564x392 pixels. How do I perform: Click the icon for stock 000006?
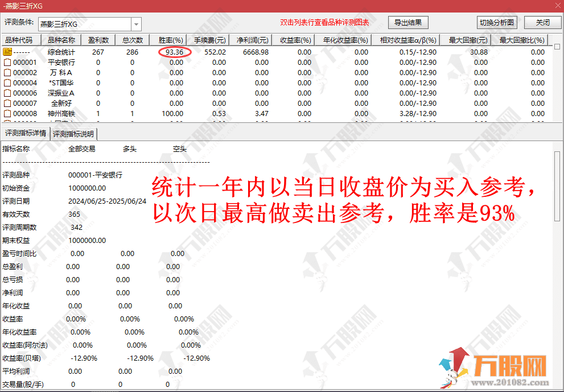[7, 93]
